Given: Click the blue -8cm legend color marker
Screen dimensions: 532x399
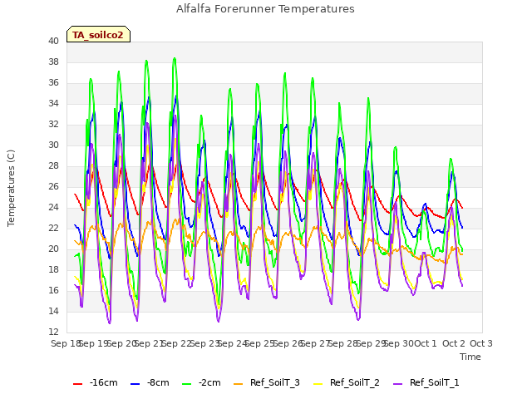Looking at the screenshot, I should click(135, 384).
